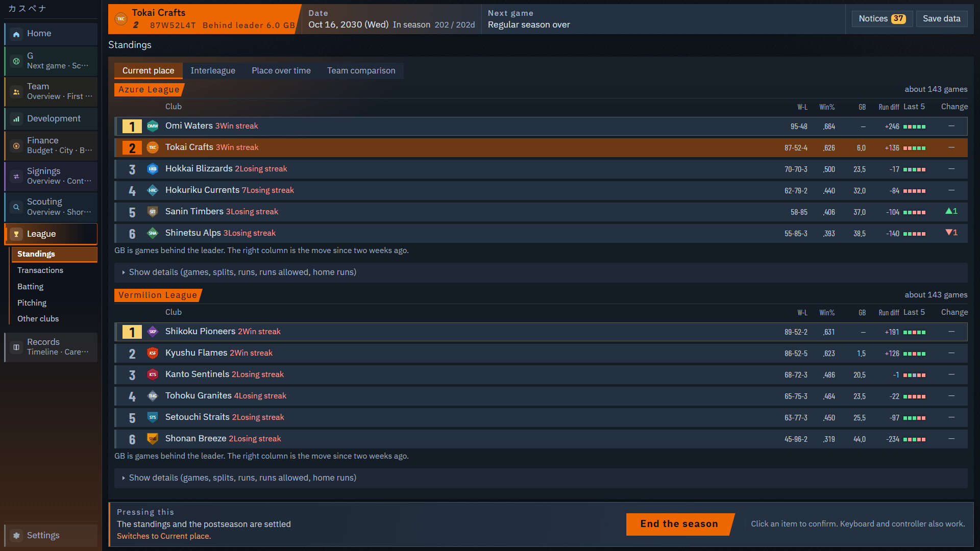
Task: Open the Team comparison tab
Action: coord(361,71)
